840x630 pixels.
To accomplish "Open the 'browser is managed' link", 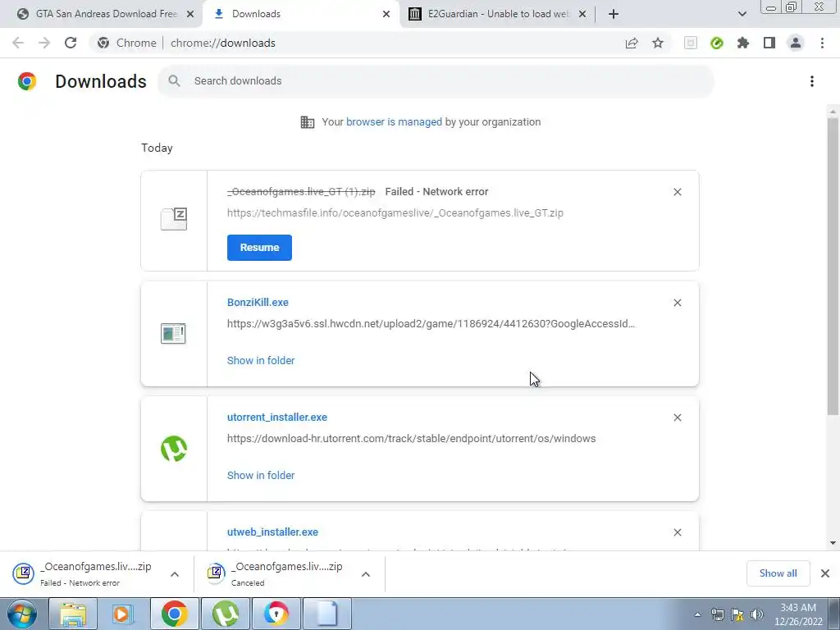I will point(394,122).
